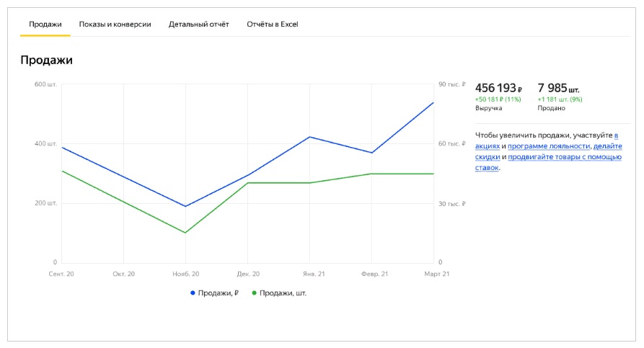Open the 'программе лояльности' link
This screenshot has height=348, width=644.
tap(554, 146)
